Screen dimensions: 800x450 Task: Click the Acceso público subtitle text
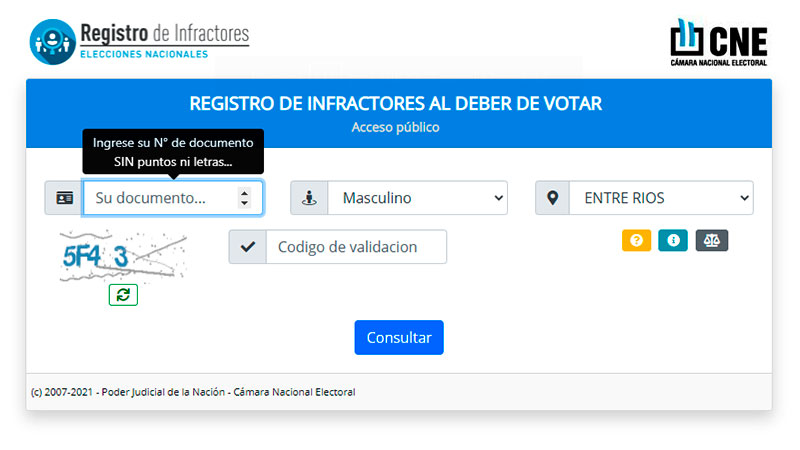click(395, 127)
